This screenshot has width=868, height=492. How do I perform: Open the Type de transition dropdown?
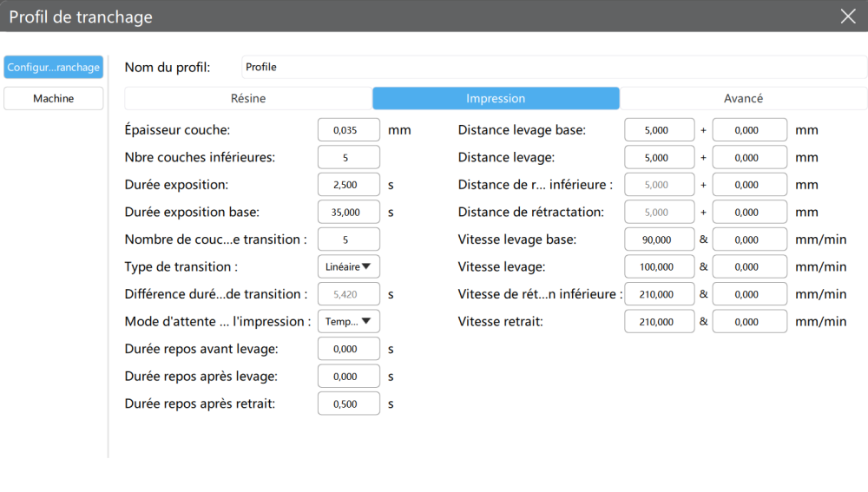(x=349, y=266)
